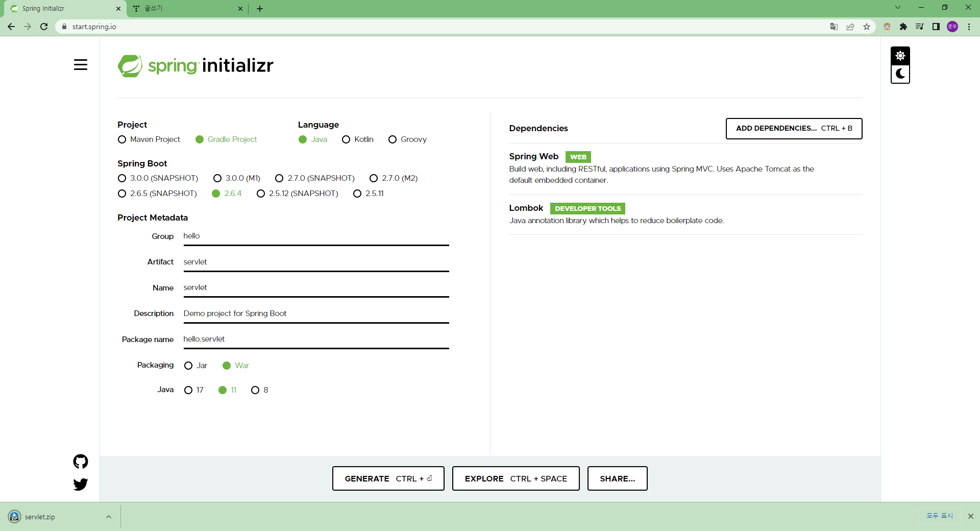Select Spring Boot 3.0.0 (SNAPSHOT)

pos(158,178)
